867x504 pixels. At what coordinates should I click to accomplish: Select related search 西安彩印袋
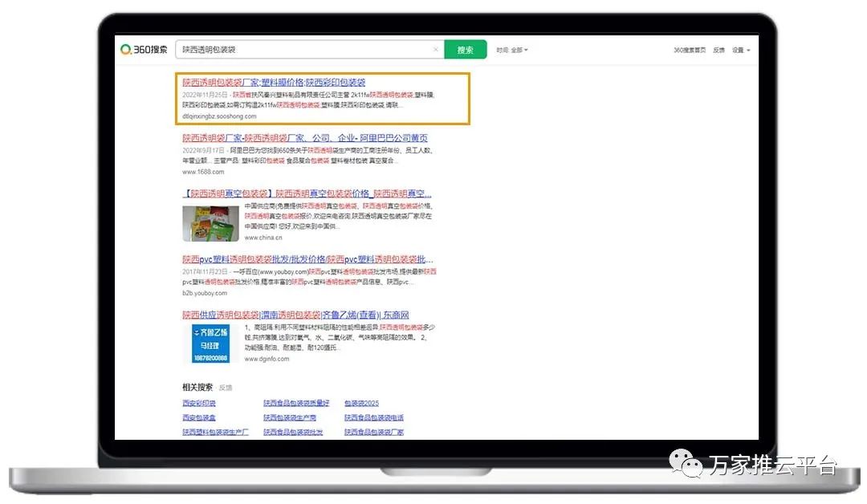click(x=199, y=403)
